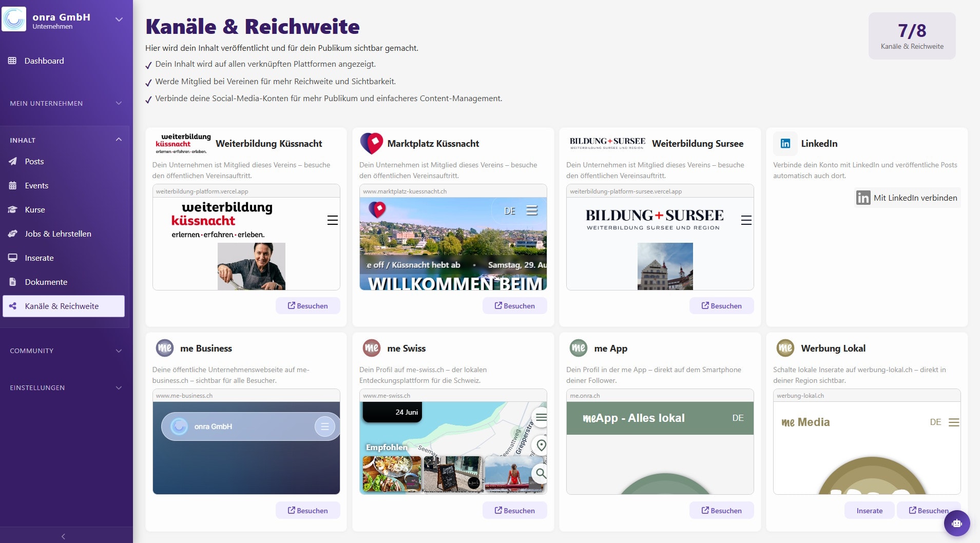Click the www.me-swiss.ch URL bar
This screenshot has height=543, width=980.
point(453,395)
